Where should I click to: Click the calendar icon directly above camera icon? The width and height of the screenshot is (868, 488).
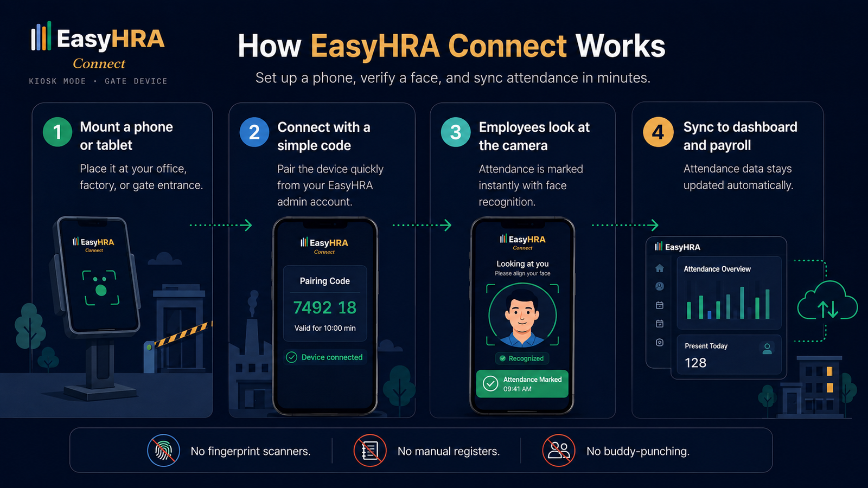(x=660, y=324)
